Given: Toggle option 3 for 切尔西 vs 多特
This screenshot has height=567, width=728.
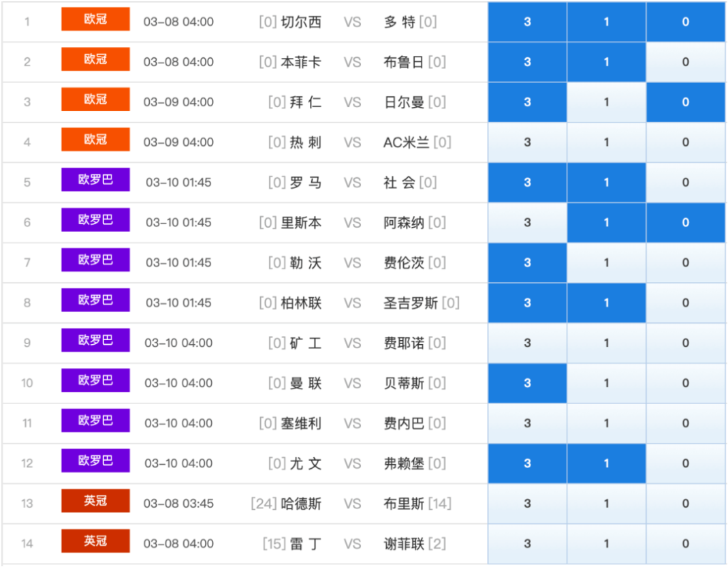Looking at the screenshot, I should coord(527,22).
